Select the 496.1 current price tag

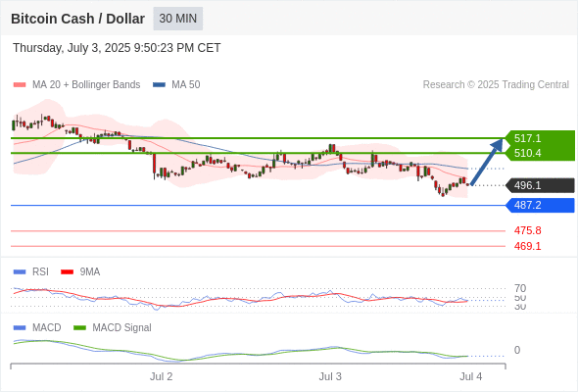(x=540, y=185)
